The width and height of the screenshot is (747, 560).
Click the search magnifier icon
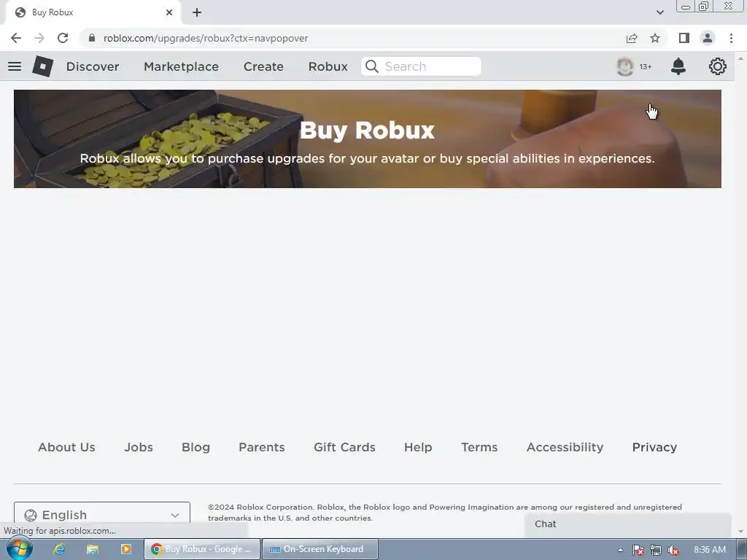372,66
